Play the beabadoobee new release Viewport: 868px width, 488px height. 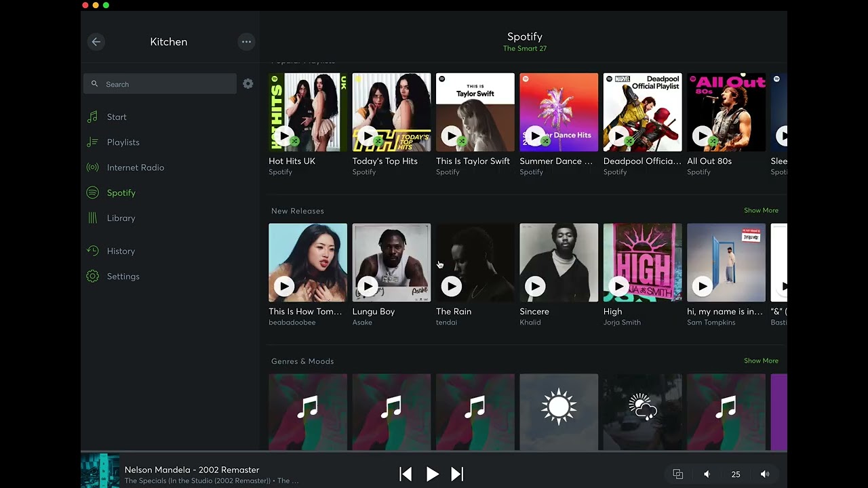coord(283,287)
